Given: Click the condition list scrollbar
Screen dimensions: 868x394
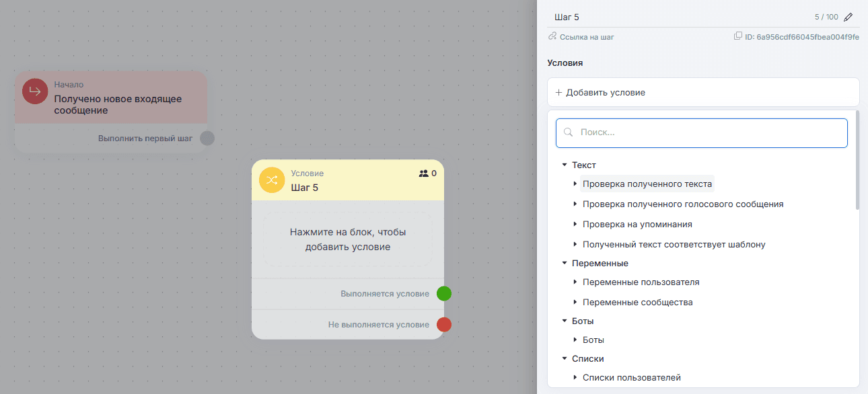Looking at the screenshot, I should click(857, 160).
